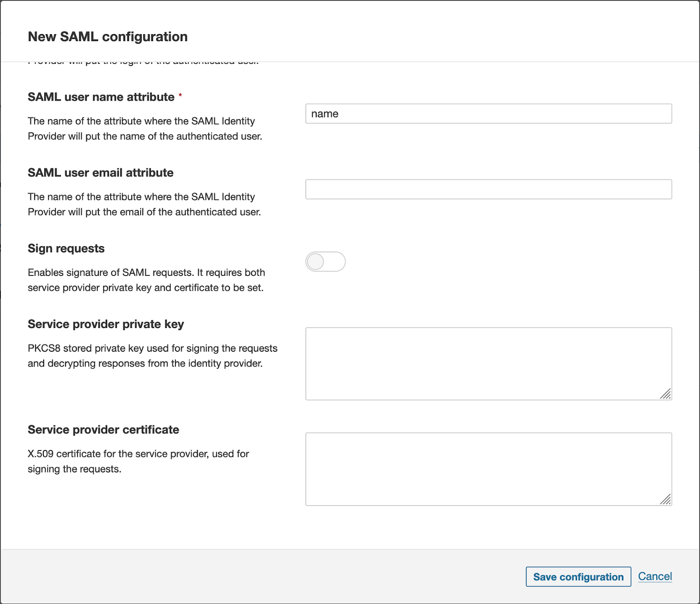Click the Service provider private key heading

[106, 324]
